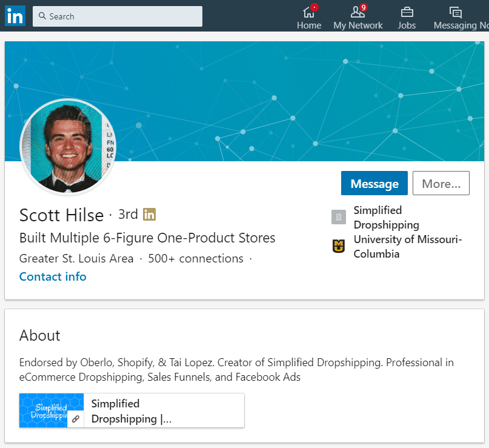Open My Network nav icon

pos(358,13)
